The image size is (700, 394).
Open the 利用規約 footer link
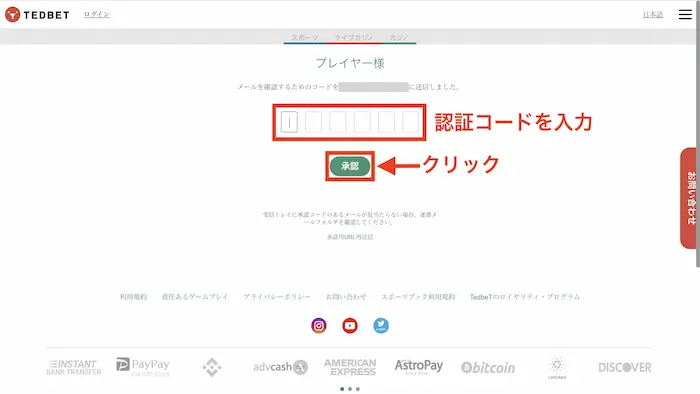[133, 297]
